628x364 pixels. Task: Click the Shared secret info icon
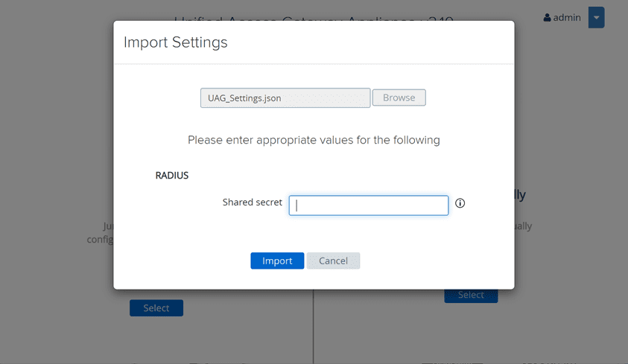(460, 203)
